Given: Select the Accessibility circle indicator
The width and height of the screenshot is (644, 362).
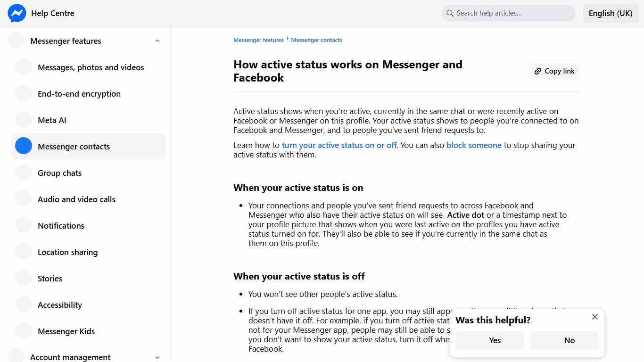Looking at the screenshot, I should click(24, 304).
